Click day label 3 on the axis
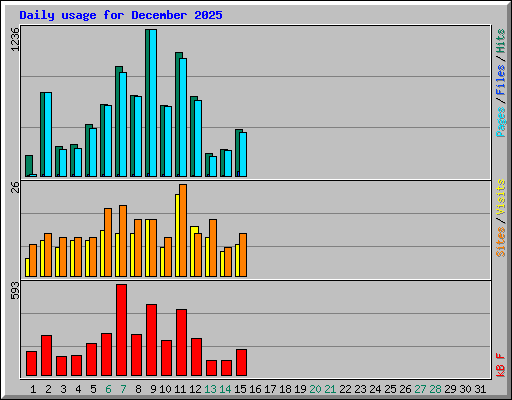The image size is (512, 400). tap(63, 389)
